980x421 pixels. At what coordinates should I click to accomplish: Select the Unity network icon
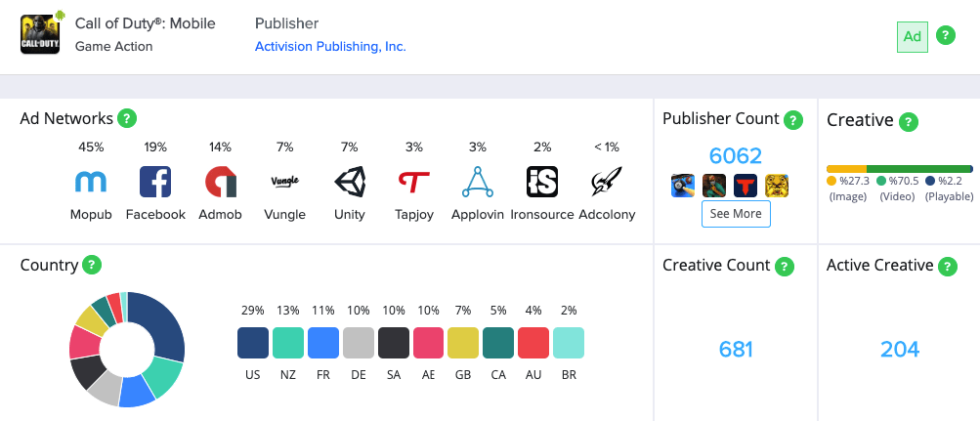point(350,182)
